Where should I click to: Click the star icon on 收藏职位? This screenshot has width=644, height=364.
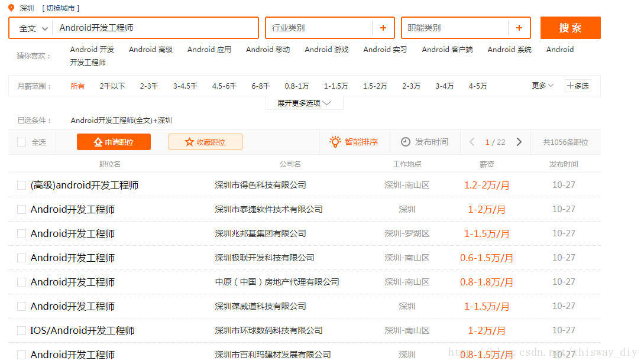(189, 142)
